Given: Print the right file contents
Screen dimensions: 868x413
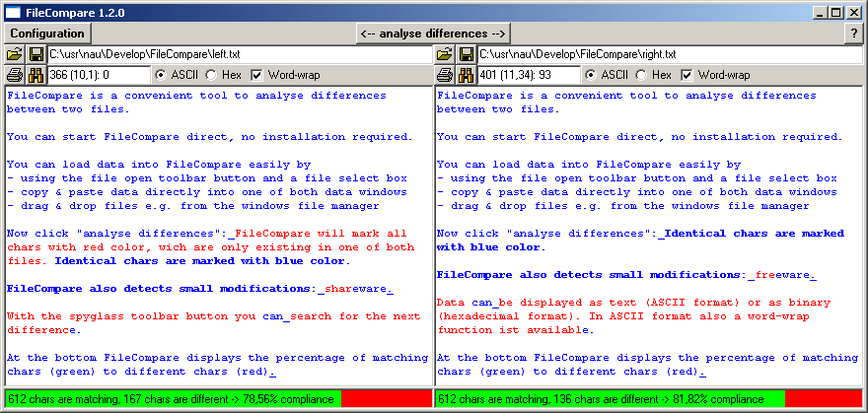Looking at the screenshot, I should (445, 74).
